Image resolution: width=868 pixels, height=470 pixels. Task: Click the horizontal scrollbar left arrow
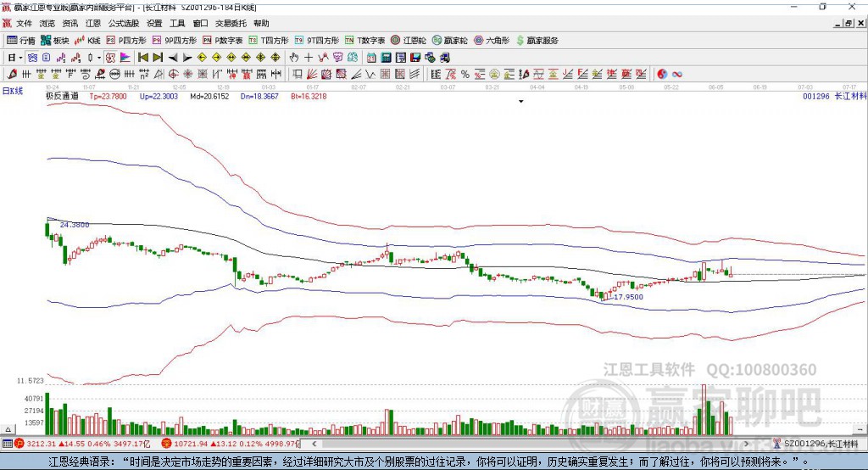click(x=314, y=444)
